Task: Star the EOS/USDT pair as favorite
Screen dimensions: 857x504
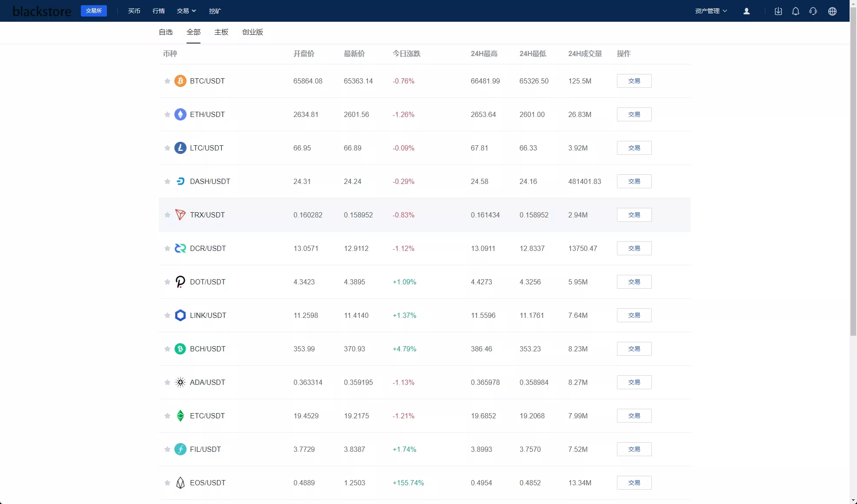Action: 167,483
